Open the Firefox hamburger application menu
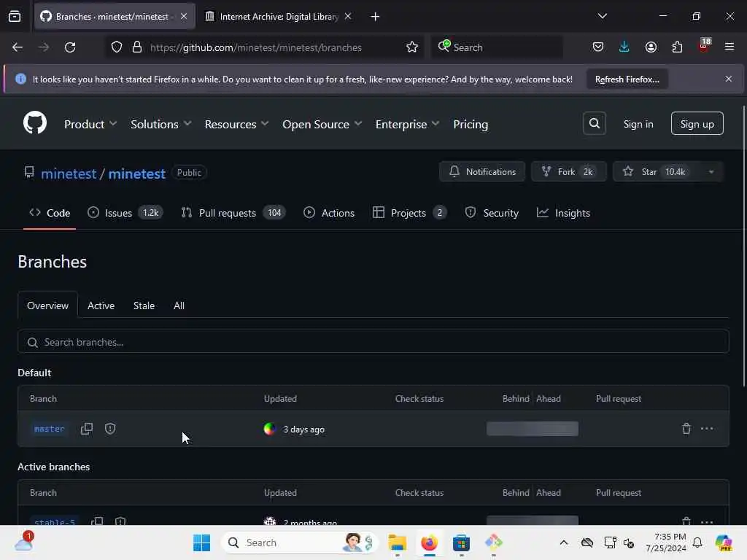Screen dimensions: 747x560 pos(729,47)
